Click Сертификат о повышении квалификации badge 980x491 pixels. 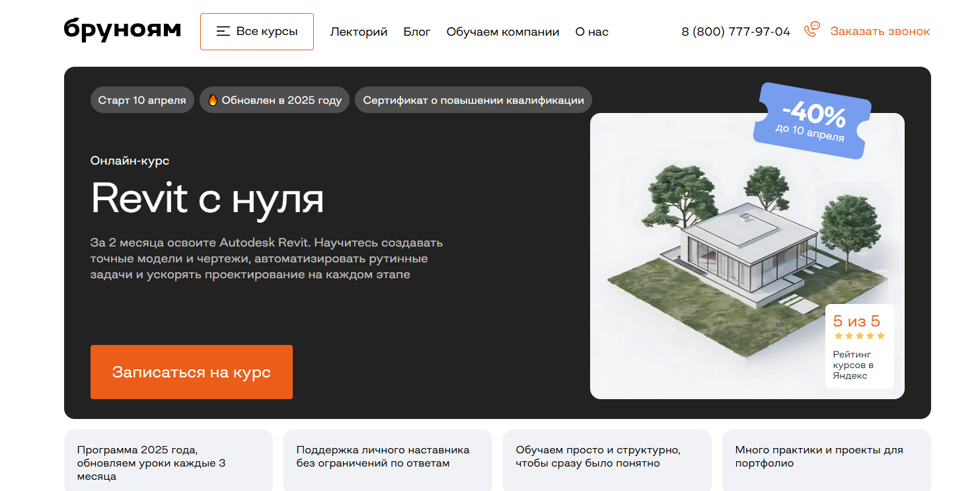(x=474, y=100)
